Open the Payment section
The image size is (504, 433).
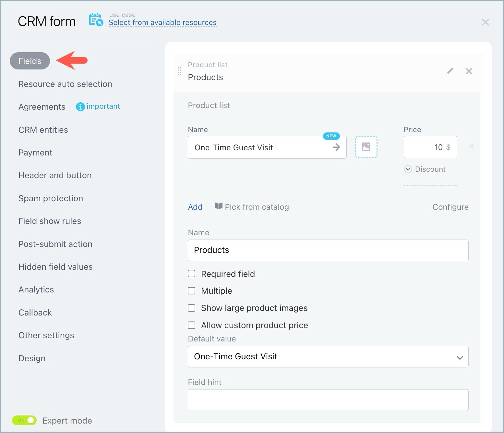[x=35, y=153]
